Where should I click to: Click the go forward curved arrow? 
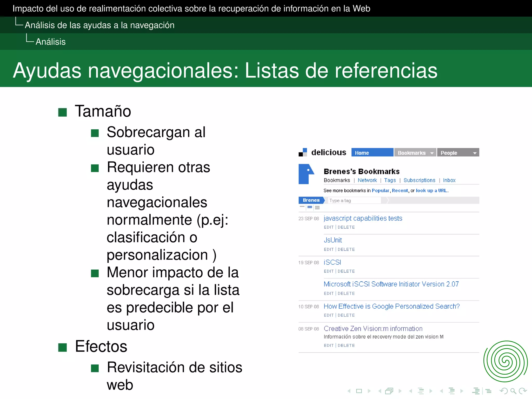pyautogui.click(x=523, y=391)
